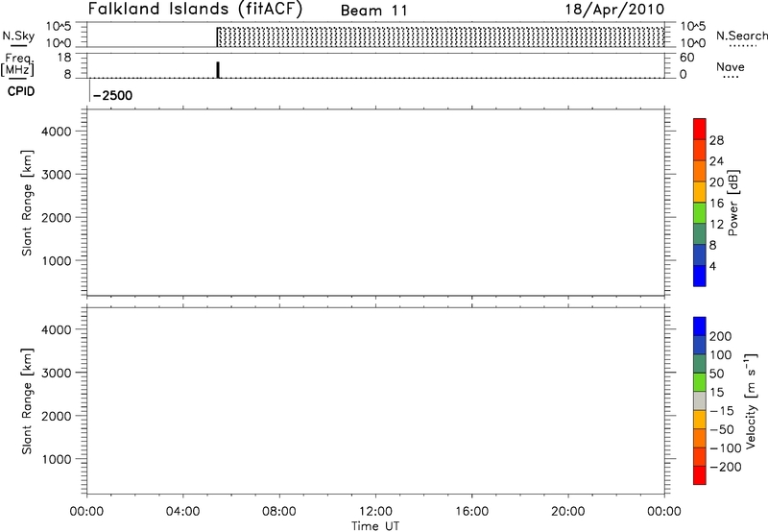This screenshot has width=768, height=532.
Task: Click the '60' Nave axis value
Action: [x=686, y=58]
